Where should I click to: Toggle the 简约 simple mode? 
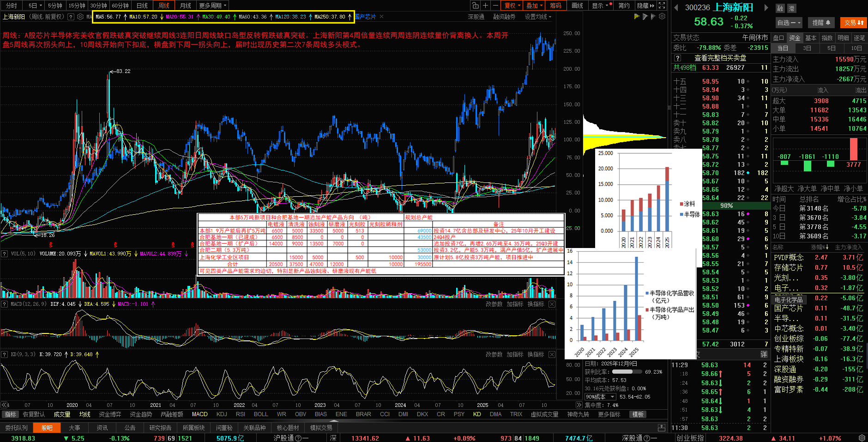click(x=624, y=6)
